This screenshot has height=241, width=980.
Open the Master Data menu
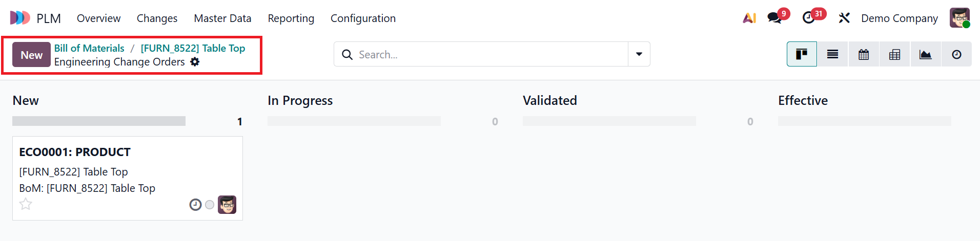[222, 18]
